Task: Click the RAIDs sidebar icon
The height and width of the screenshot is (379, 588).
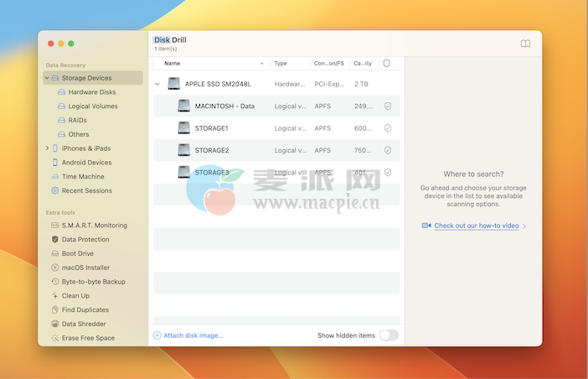Action: click(x=61, y=120)
